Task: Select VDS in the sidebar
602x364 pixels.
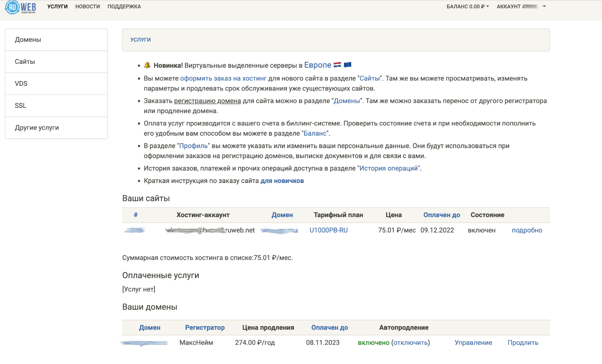Action: click(x=56, y=84)
